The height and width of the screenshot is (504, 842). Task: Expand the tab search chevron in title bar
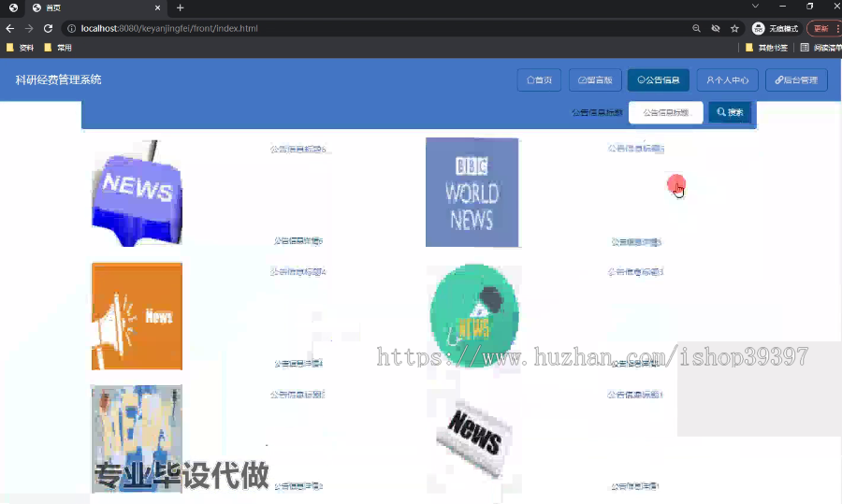click(x=755, y=7)
